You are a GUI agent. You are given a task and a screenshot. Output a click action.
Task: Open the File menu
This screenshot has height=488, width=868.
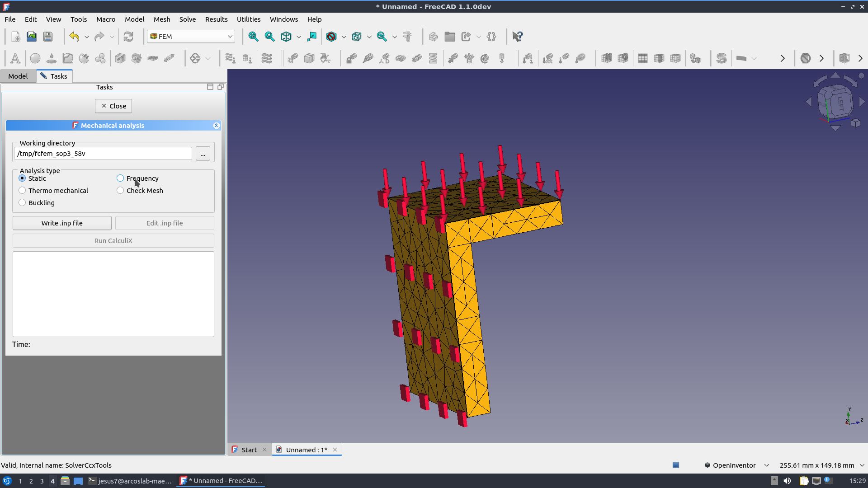pyautogui.click(x=10, y=19)
